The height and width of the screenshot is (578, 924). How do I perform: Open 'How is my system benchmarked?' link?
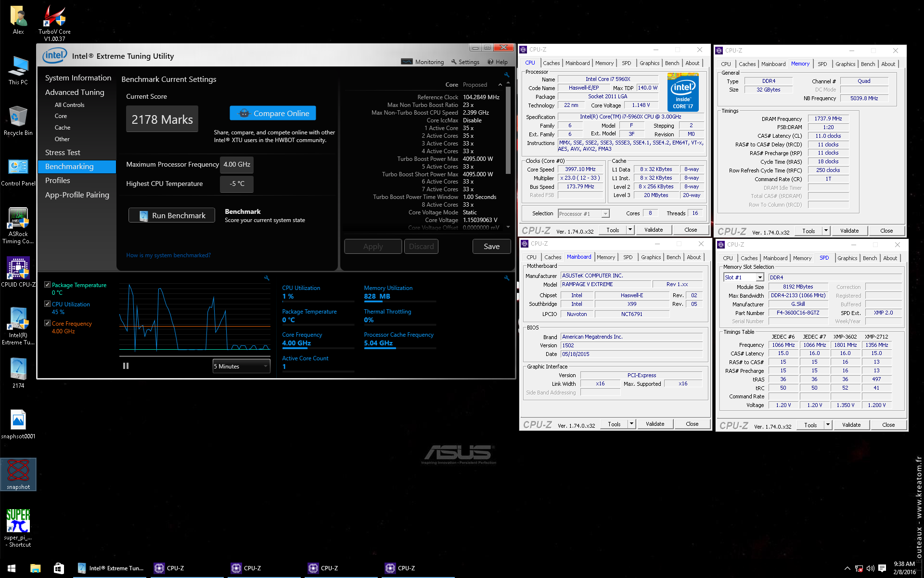(x=168, y=255)
